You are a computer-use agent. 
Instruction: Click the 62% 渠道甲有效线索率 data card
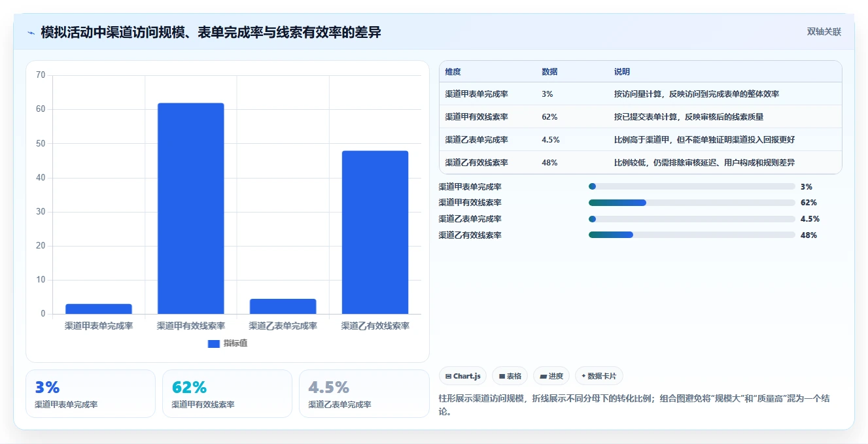(227, 394)
